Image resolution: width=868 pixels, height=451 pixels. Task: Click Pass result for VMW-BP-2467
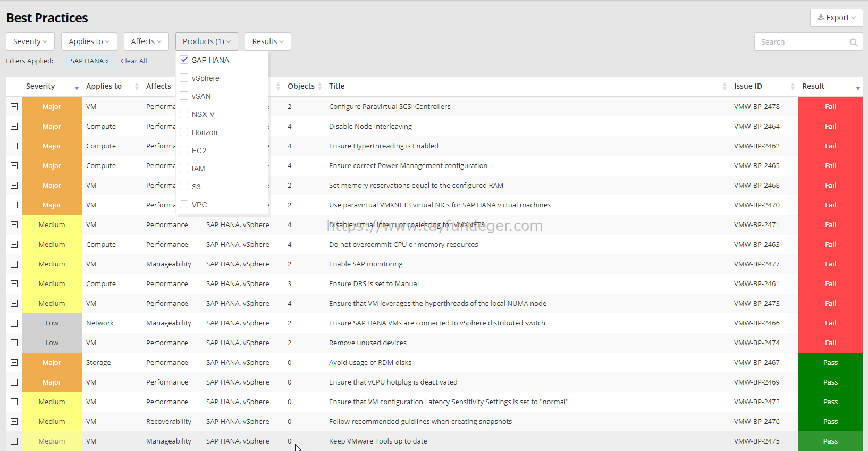830,362
